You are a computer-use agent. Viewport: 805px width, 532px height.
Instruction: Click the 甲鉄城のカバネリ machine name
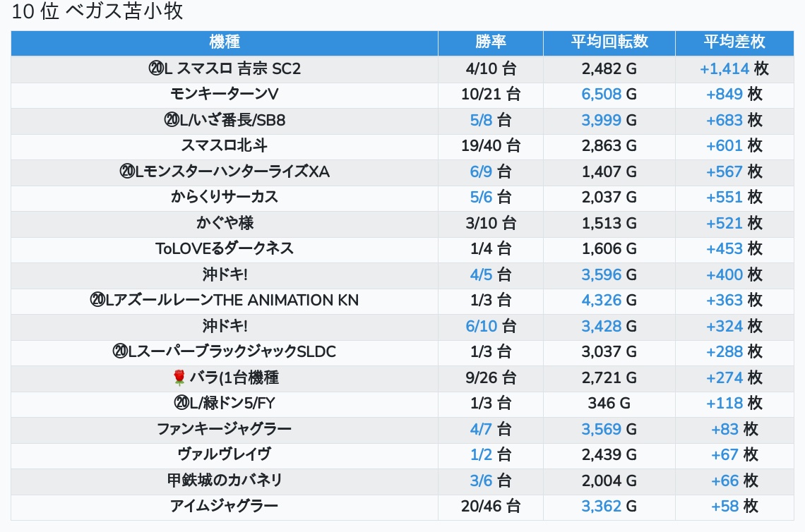pos(225,480)
